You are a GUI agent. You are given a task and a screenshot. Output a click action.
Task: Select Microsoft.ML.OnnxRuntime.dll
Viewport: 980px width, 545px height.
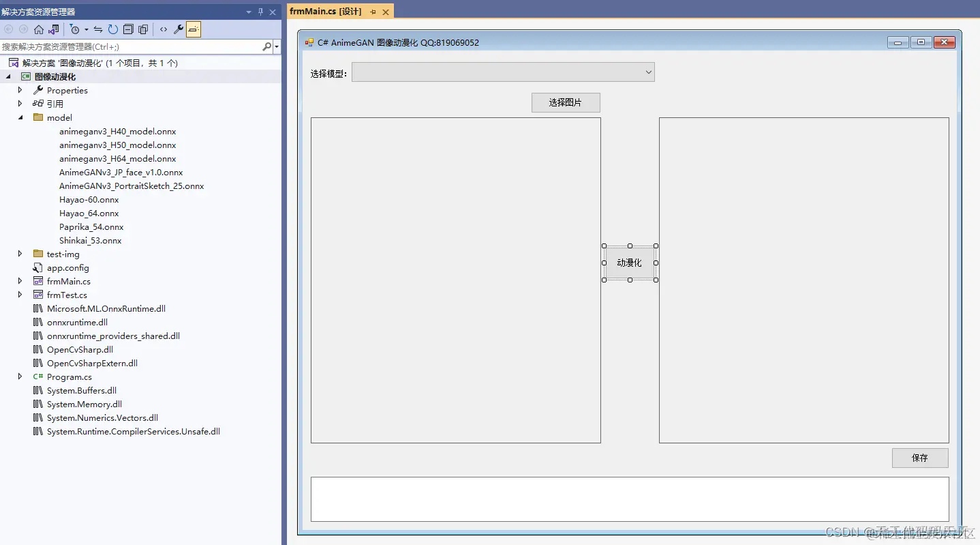(106, 308)
